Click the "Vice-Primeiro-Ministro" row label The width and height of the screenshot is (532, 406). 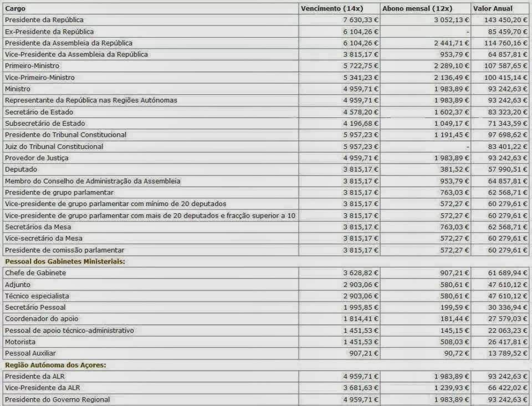pyautogui.click(x=40, y=78)
